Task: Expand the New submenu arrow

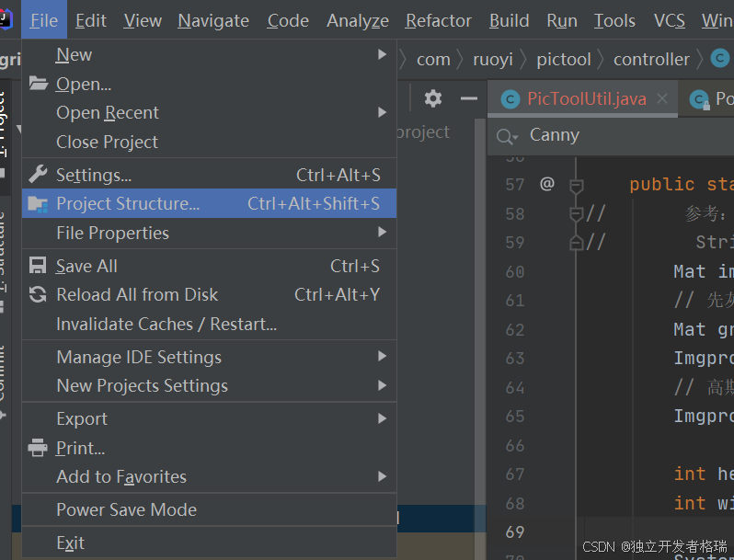Action: point(382,55)
